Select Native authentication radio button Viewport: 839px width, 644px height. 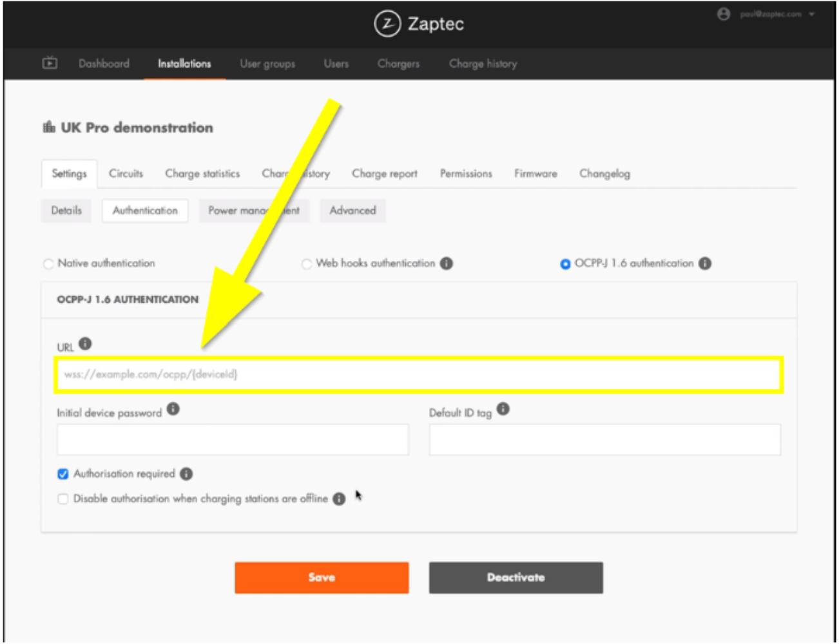click(48, 264)
